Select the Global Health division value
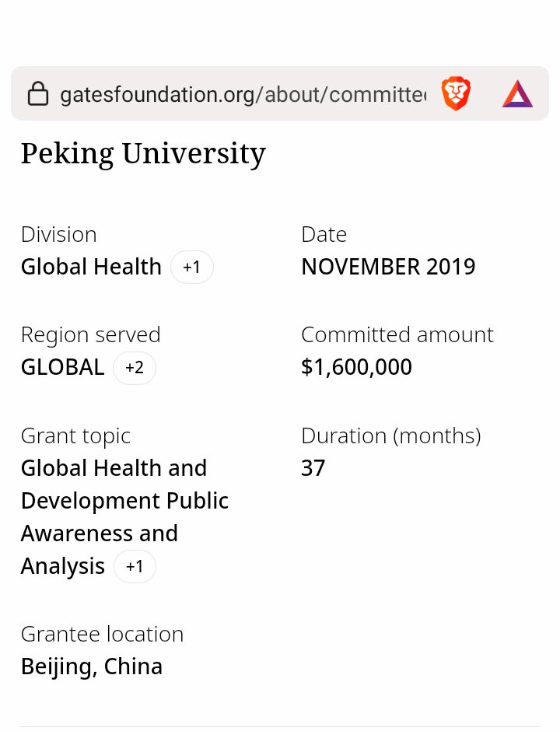Screen dimensions: 560x731 pyautogui.click(x=91, y=267)
